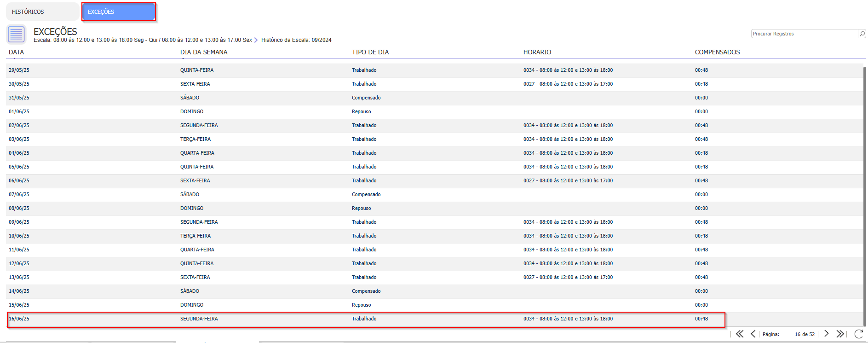This screenshot has width=868, height=343.
Task: Select the row dated 04/06/25
Action: (x=435, y=153)
